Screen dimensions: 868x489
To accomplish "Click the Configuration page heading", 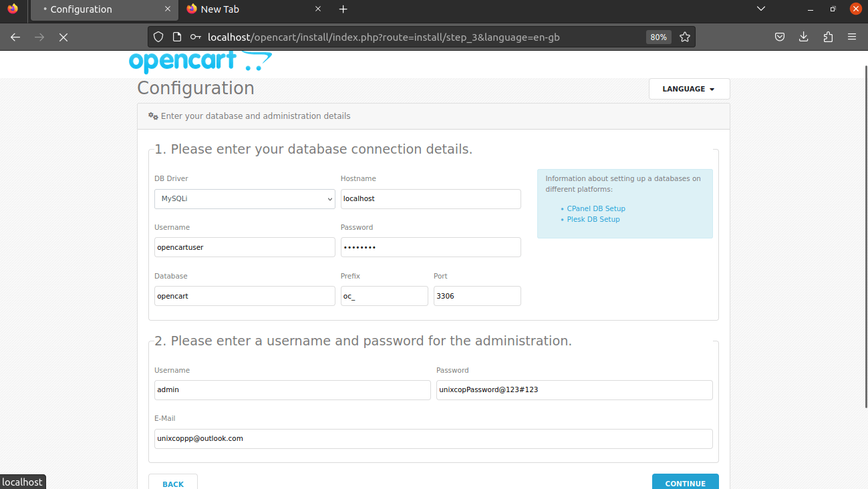I will coord(196,88).
